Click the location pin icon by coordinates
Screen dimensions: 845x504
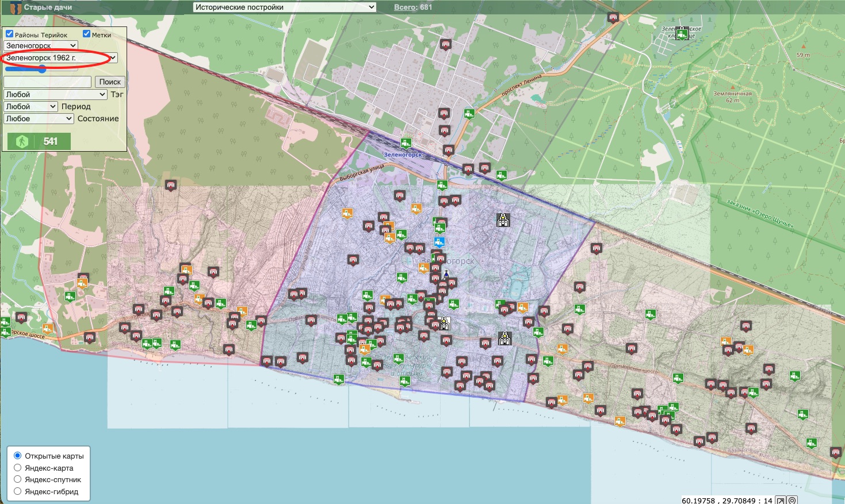(792, 500)
